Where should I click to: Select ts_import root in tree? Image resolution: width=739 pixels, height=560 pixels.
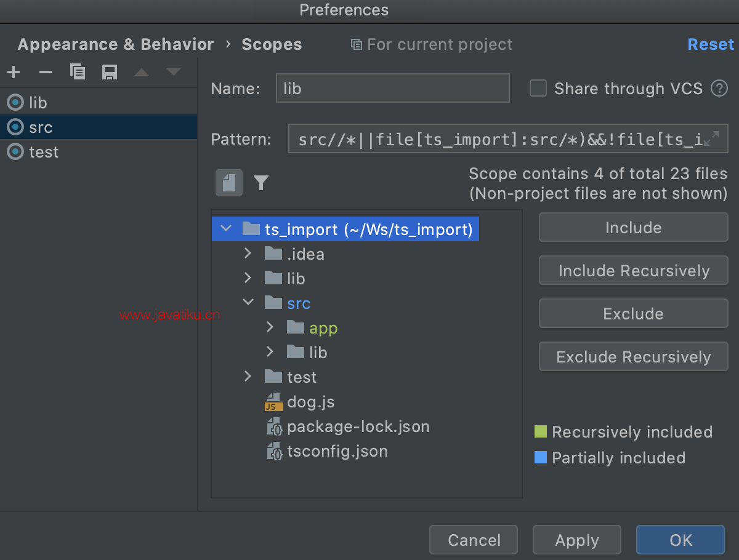tap(345, 229)
